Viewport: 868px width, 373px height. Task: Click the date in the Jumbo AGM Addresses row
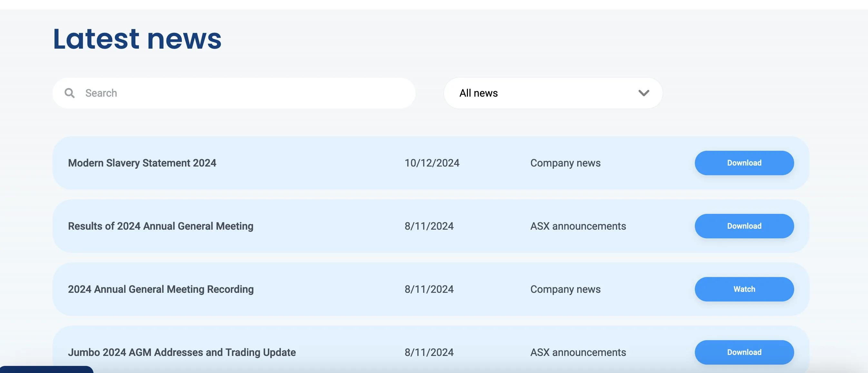(x=429, y=352)
